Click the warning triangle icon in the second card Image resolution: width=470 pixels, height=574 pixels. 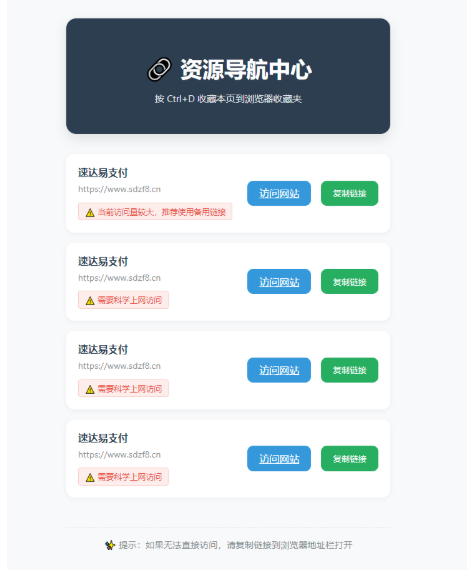(x=90, y=301)
